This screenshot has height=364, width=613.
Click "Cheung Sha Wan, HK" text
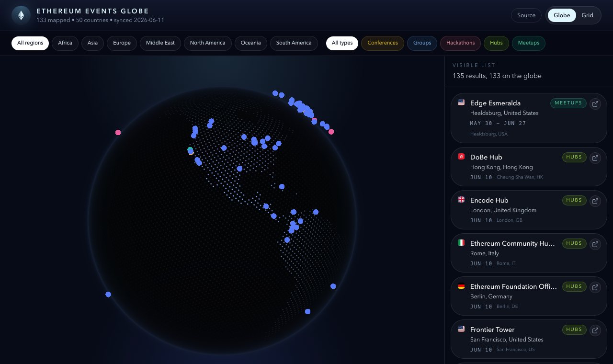(520, 177)
